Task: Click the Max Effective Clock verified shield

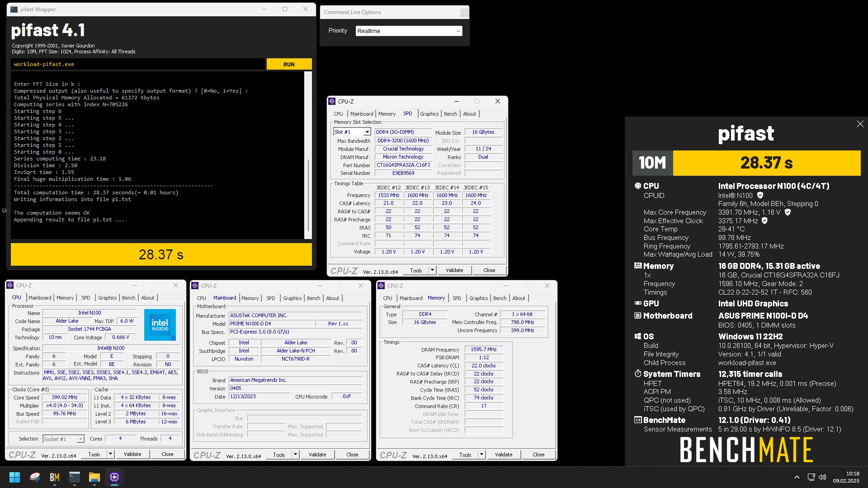Action: (764, 221)
